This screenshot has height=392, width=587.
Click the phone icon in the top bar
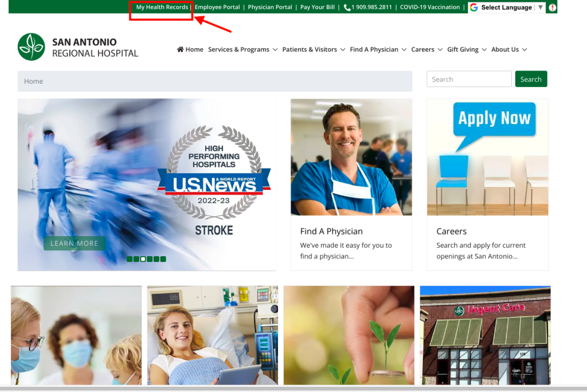coord(347,7)
